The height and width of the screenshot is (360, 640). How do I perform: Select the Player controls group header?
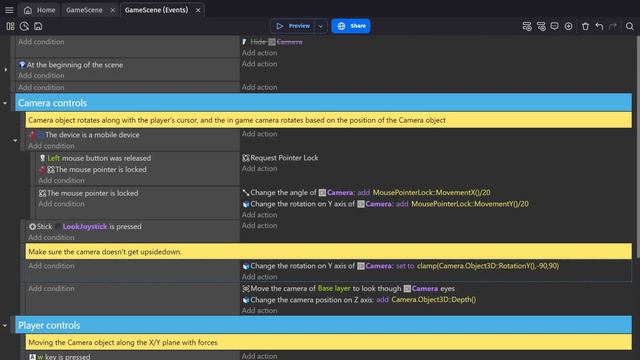click(324, 325)
